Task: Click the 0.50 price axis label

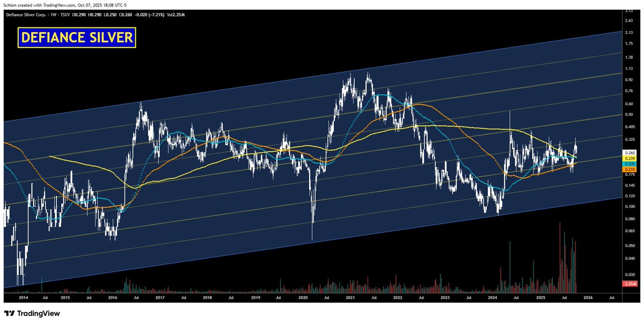Action: click(x=629, y=114)
